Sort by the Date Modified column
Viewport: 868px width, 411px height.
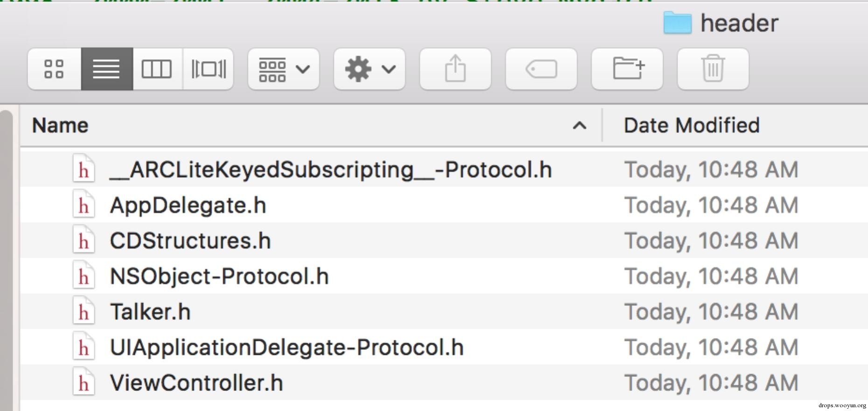click(x=692, y=125)
